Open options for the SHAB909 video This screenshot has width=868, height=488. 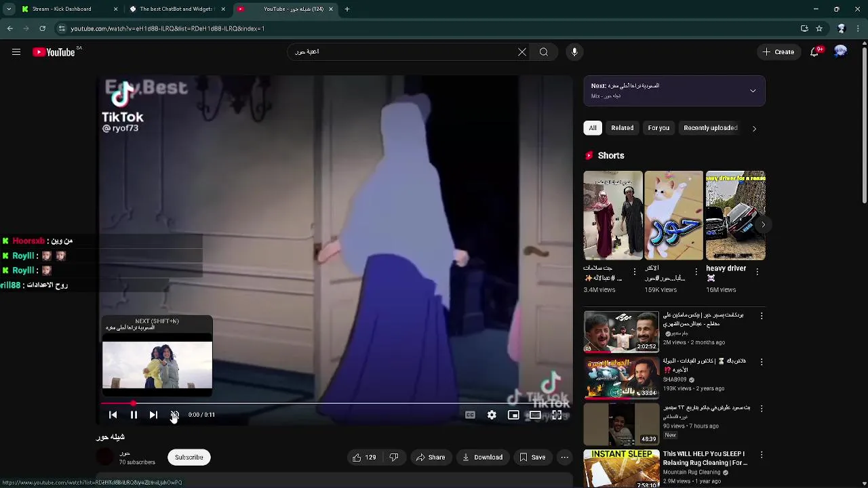click(x=762, y=362)
